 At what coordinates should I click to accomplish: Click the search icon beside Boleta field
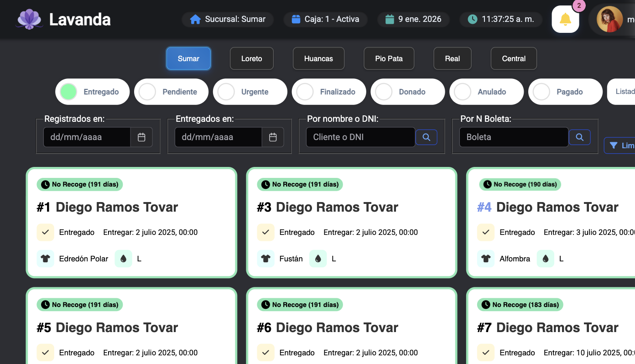579,137
